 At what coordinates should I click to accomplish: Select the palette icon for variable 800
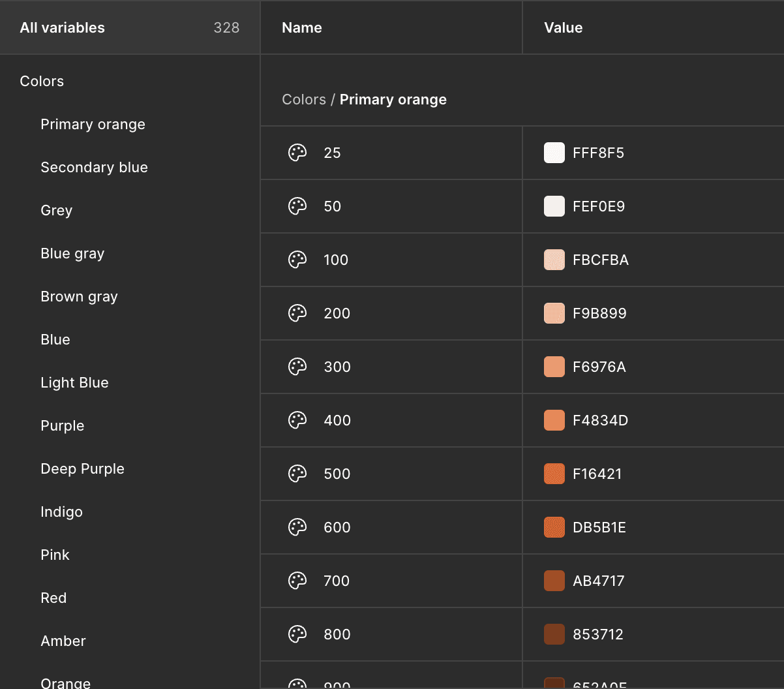297,634
